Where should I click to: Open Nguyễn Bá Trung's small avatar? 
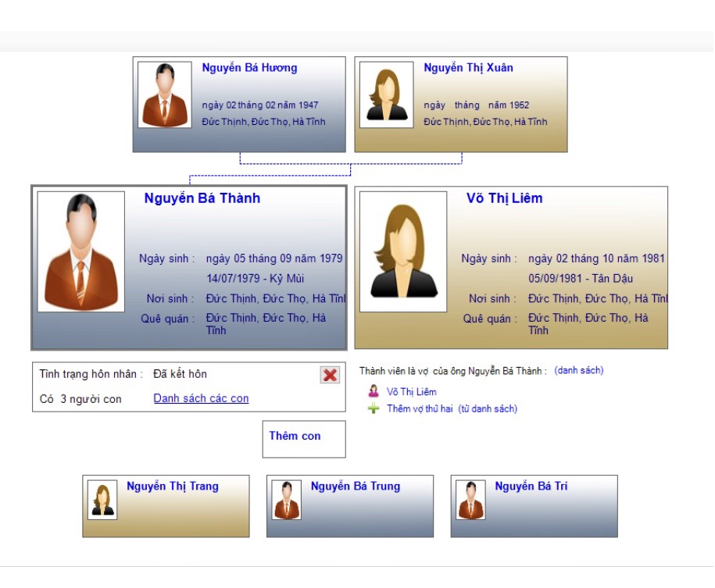click(x=286, y=500)
